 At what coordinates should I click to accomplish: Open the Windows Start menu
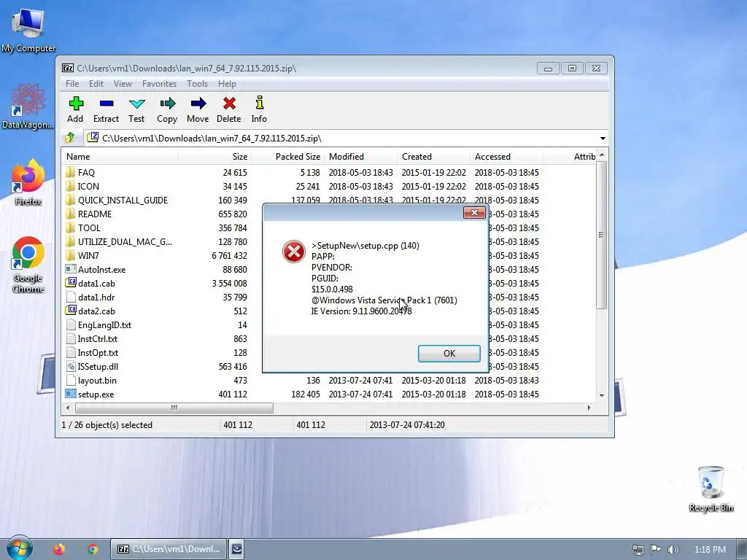(x=19, y=548)
